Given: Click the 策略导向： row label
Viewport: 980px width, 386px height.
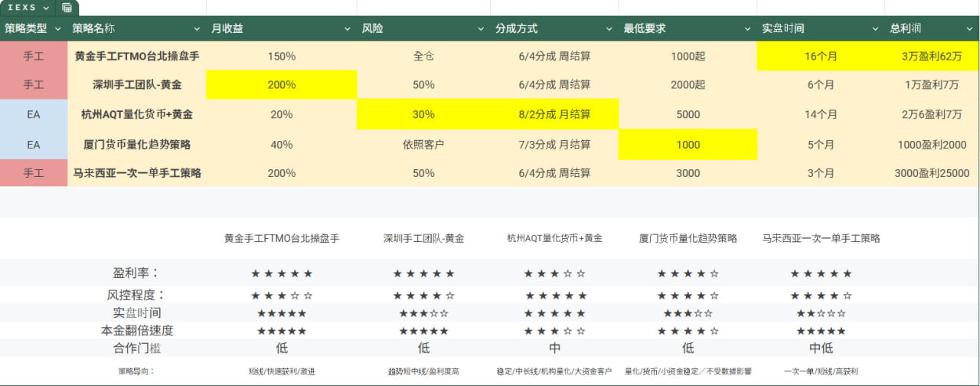Looking at the screenshot, I should 137,371.
